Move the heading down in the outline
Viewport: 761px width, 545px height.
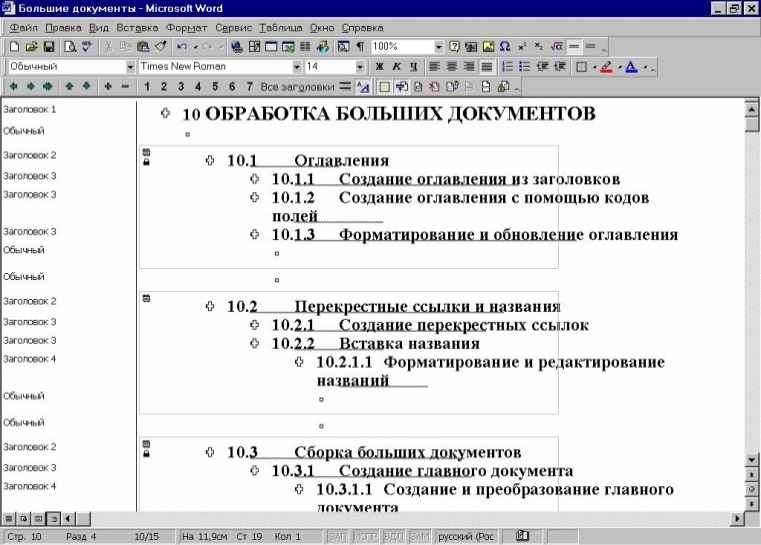[86, 86]
